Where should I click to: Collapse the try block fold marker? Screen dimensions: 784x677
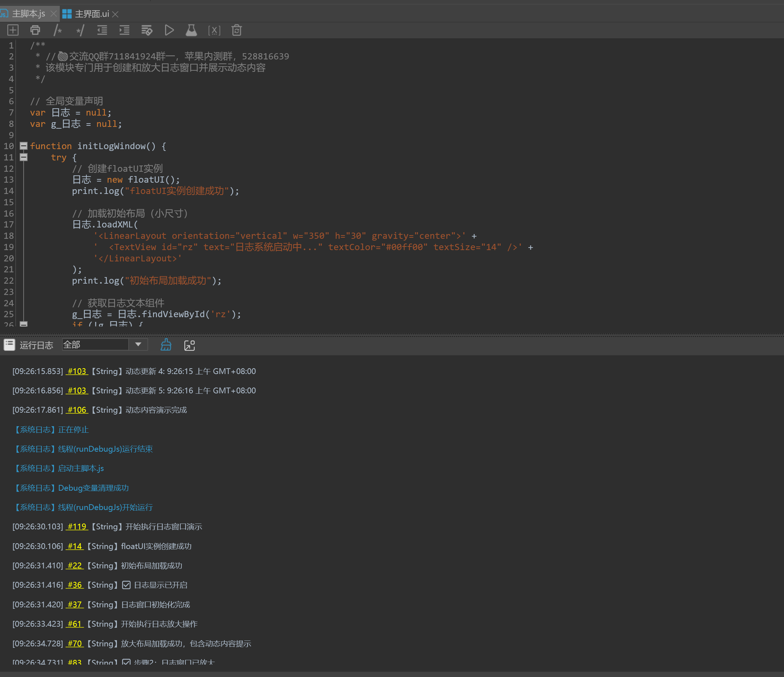coord(23,157)
